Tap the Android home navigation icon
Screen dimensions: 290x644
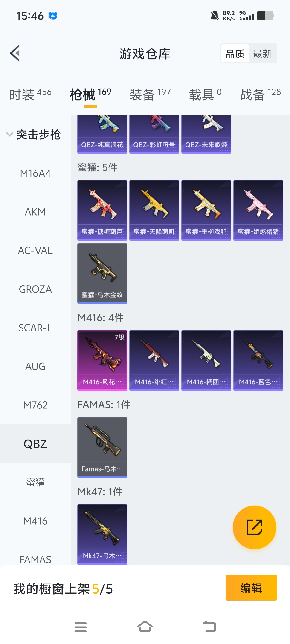[x=145, y=626]
